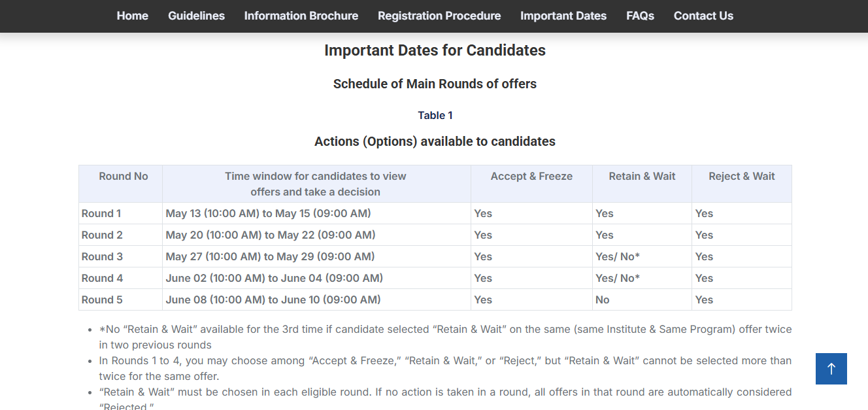Click the Round 1 row label
The image size is (868, 410).
[x=101, y=213]
